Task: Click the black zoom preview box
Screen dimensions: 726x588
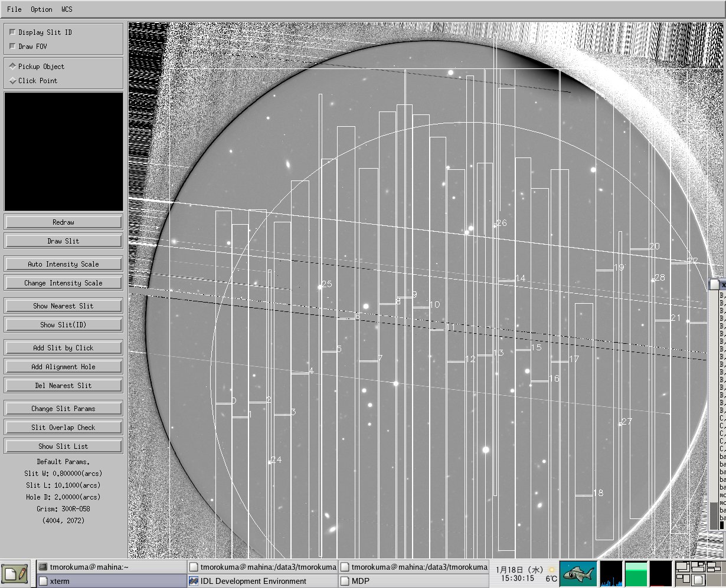Action: pyautogui.click(x=64, y=151)
